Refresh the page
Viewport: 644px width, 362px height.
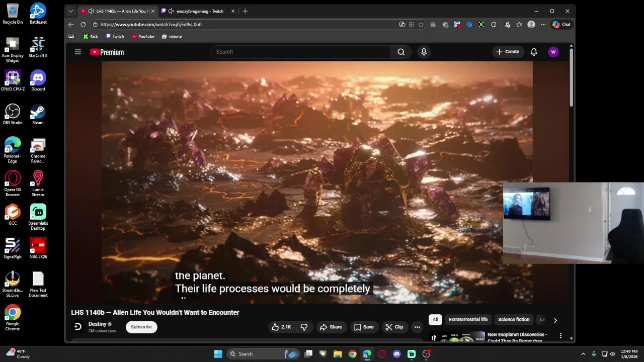click(x=83, y=24)
